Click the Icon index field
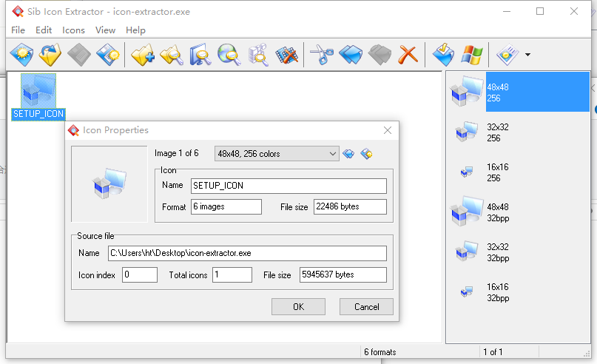 (140, 275)
